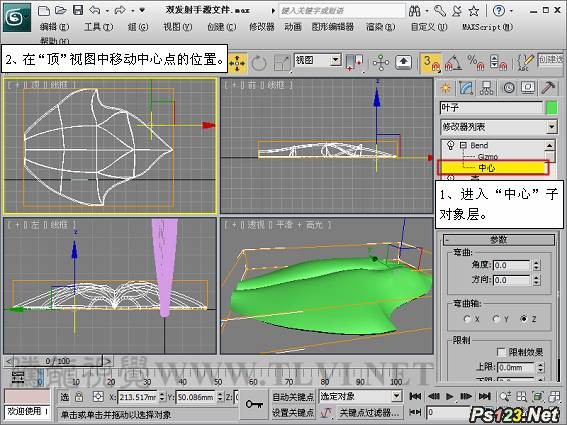Select the Gizmo sub-object
Screen dimensions: 567x425
(x=488, y=157)
